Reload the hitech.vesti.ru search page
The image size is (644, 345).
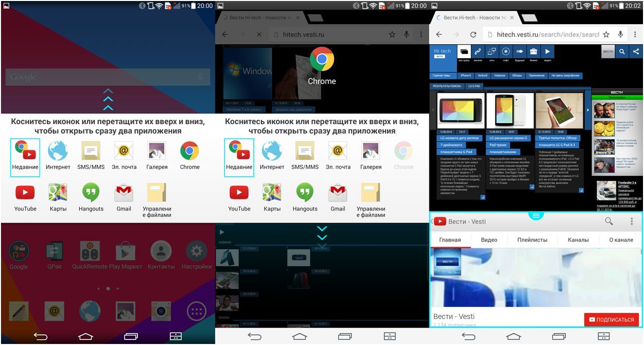472,35
